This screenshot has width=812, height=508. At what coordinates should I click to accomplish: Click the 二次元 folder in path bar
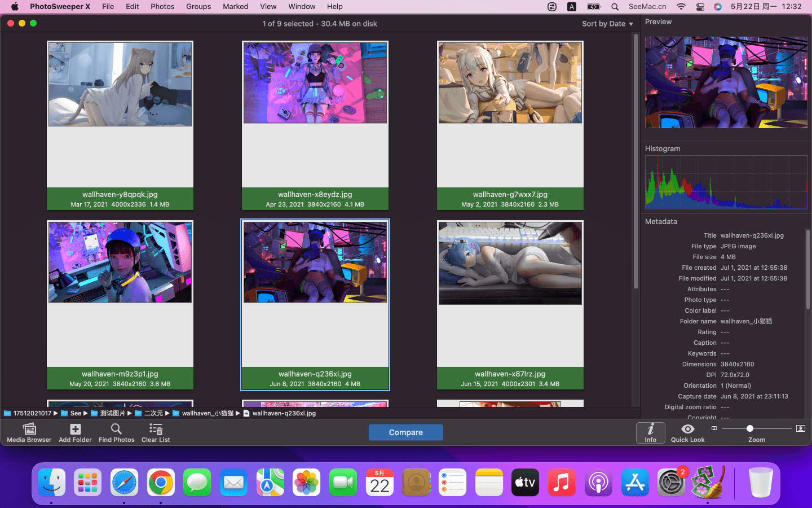149,413
